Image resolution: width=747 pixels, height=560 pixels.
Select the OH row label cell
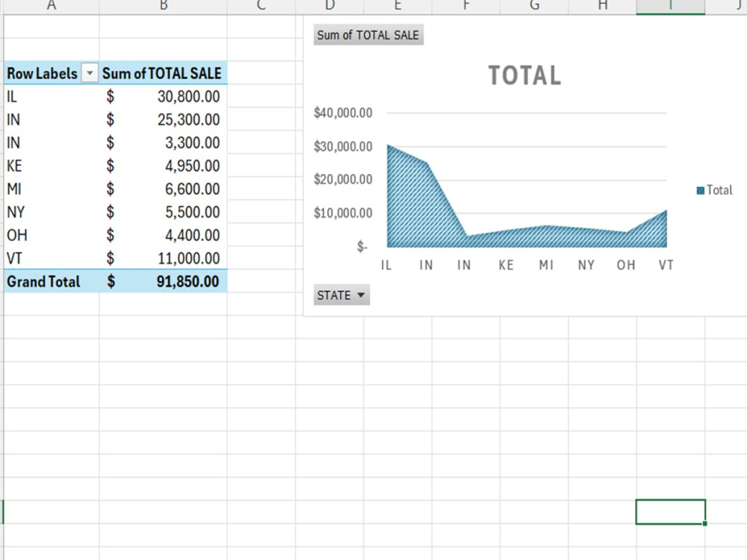coord(52,235)
